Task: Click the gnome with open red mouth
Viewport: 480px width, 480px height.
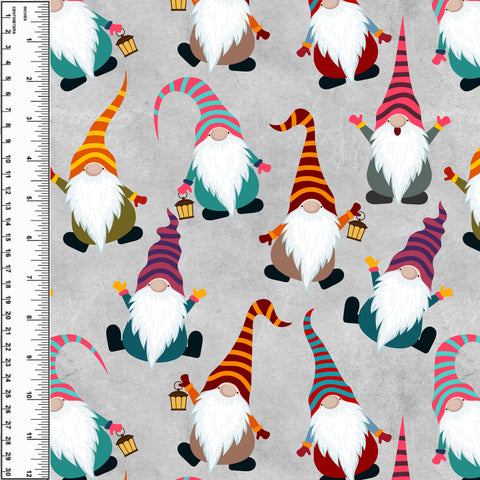Action: [399, 112]
